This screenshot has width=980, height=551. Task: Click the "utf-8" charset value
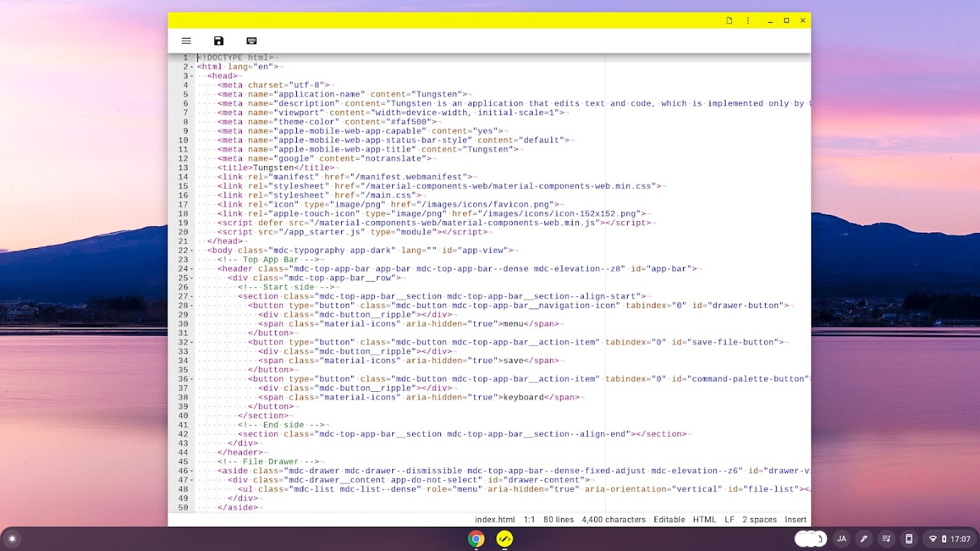[x=309, y=85]
